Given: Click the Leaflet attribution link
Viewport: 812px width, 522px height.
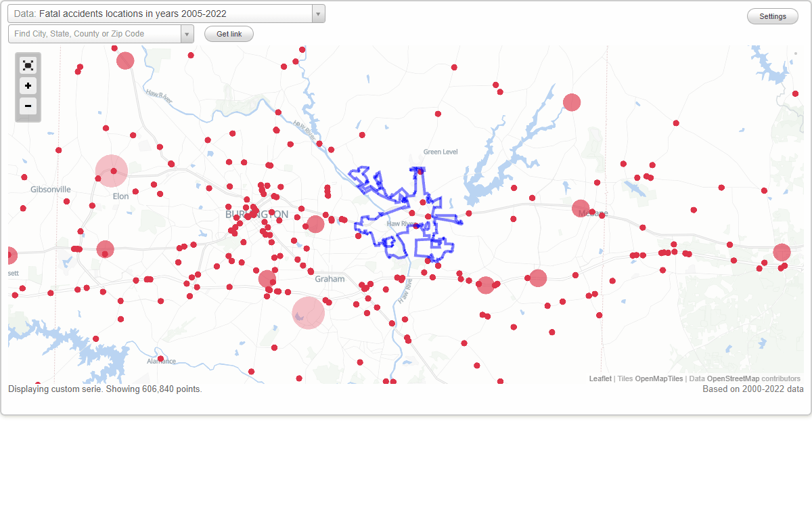Looking at the screenshot, I should pyautogui.click(x=600, y=378).
